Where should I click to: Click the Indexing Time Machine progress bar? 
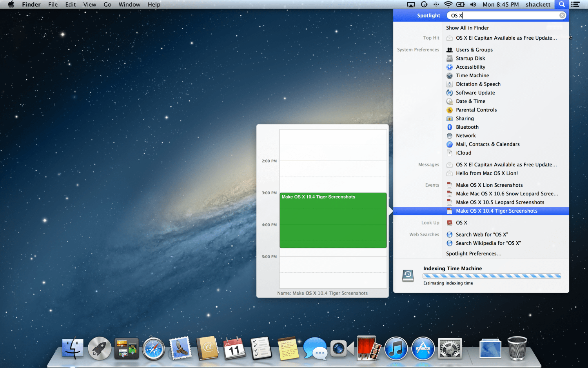[492, 276]
